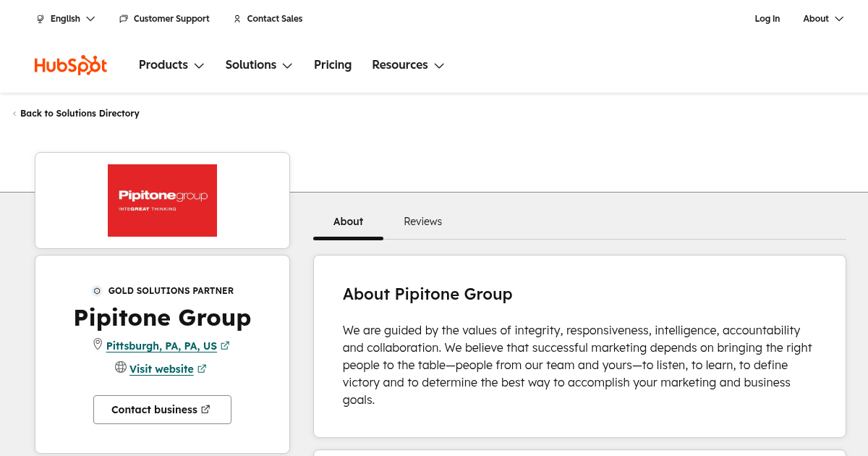The width and height of the screenshot is (868, 456).
Task: Open the Pricing page
Action: coord(333,65)
